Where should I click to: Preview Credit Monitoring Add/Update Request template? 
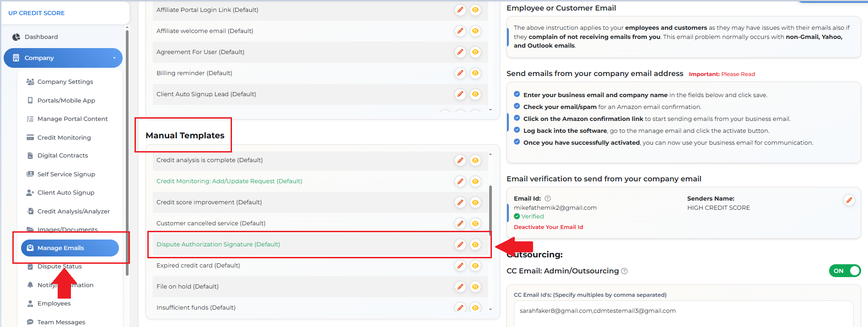pos(475,181)
